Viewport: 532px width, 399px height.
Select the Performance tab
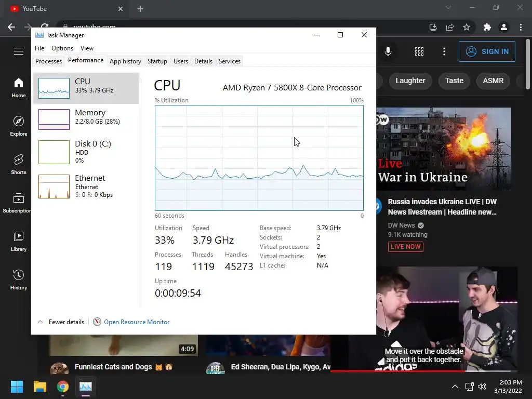tap(86, 60)
